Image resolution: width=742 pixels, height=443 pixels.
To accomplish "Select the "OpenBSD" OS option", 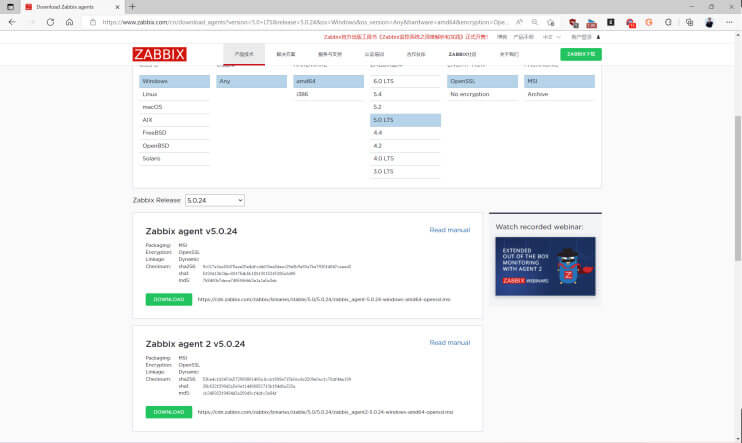I will 174,146.
